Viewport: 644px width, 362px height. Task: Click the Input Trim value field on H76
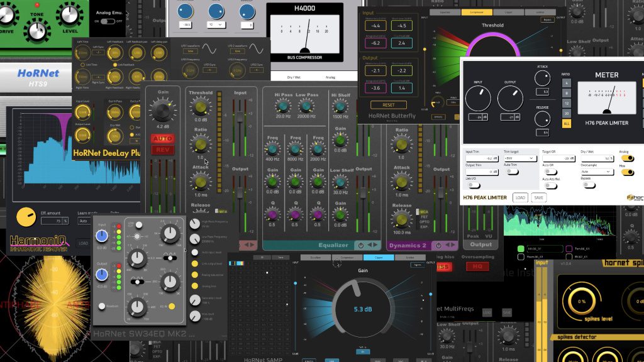pyautogui.click(x=482, y=158)
